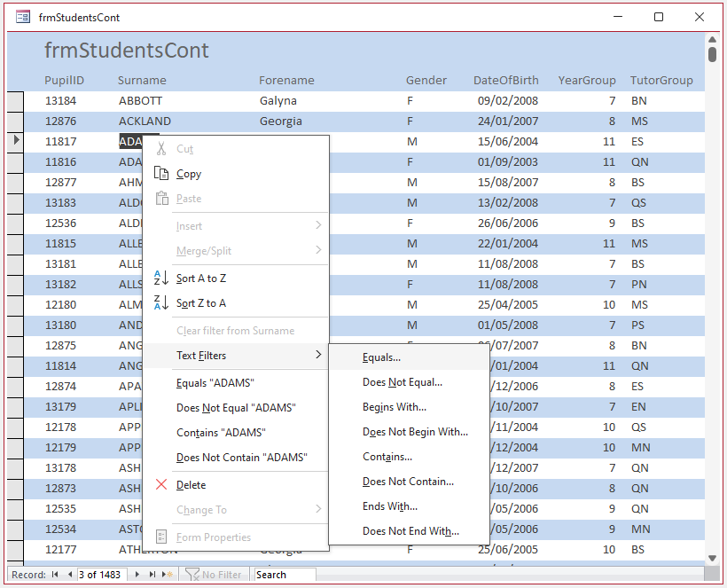
Task: Click the PupilID column label
Action: 65,80
